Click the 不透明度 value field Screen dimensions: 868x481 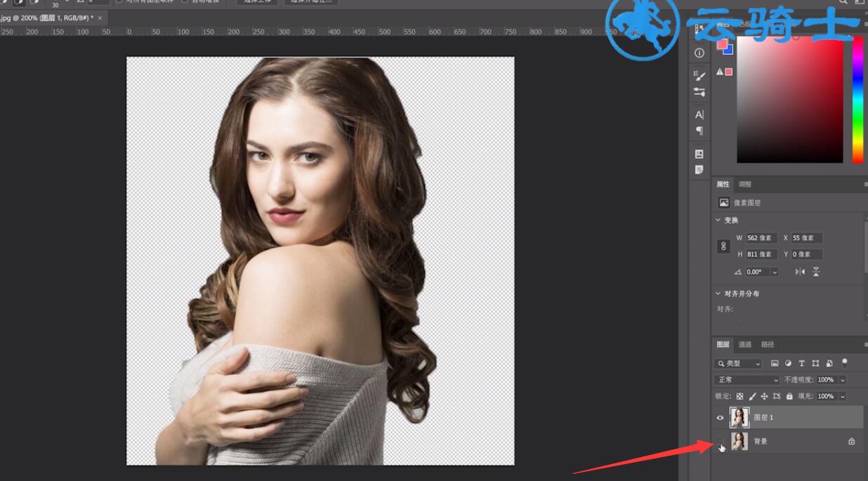coord(827,380)
